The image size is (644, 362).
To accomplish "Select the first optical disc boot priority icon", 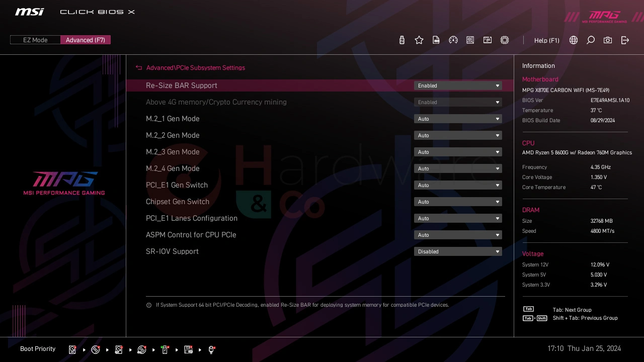I will [x=96, y=349].
